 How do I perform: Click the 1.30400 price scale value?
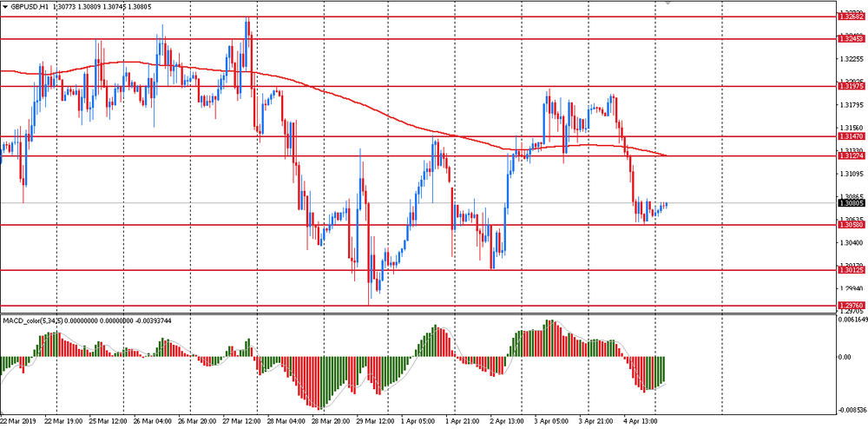pyautogui.click(x=852, y=242)
